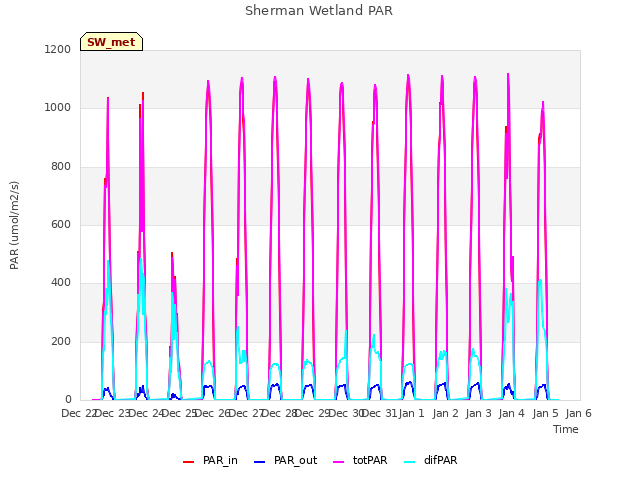Click the Jan 4 x-axis tick label

point(511,413)
